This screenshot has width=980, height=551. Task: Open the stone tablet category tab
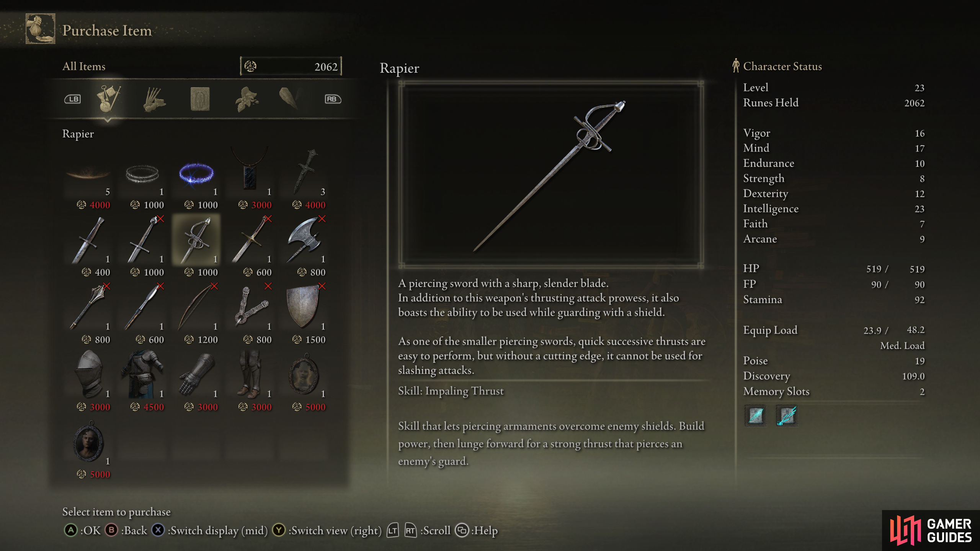(x=200, y=99)
